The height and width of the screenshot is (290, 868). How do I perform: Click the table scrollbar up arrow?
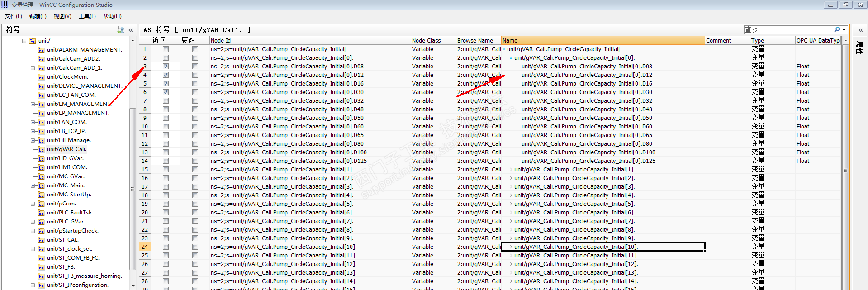(845, 40)
